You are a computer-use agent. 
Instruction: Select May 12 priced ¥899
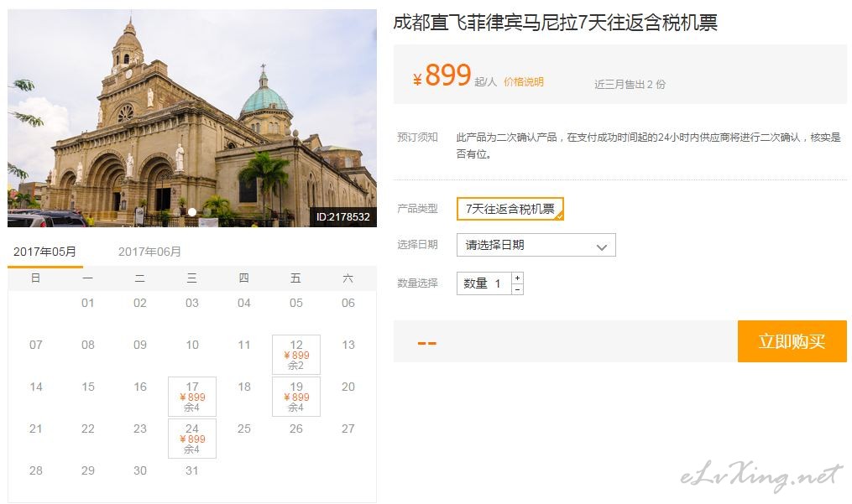[296, 355]
